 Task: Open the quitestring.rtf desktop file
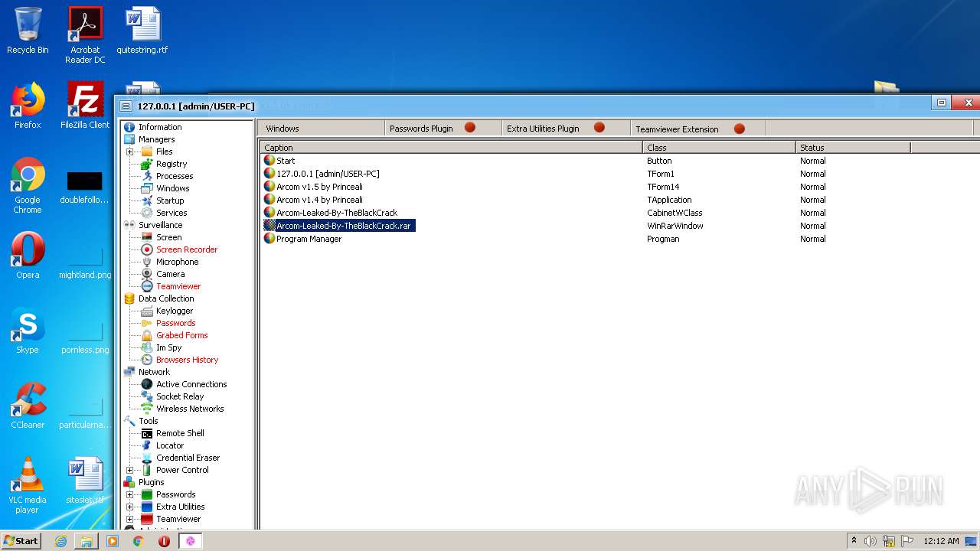[x=142, y=31]
